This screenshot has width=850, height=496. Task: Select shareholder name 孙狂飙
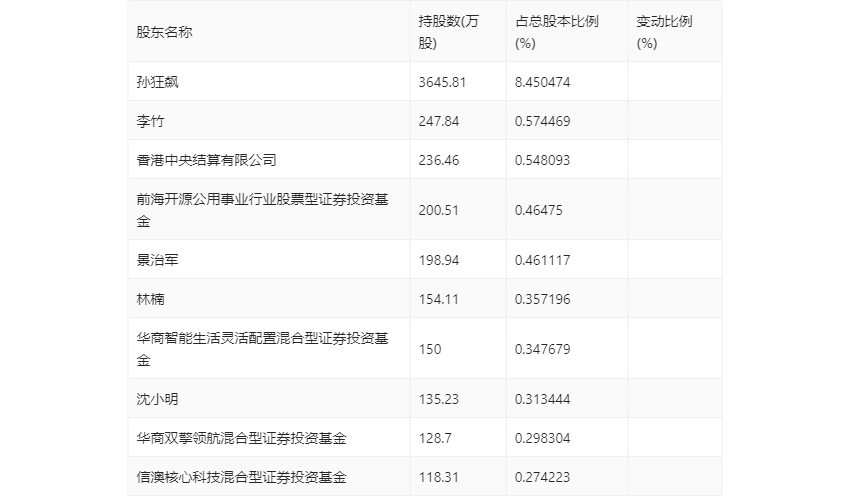[x=157, y=82]
